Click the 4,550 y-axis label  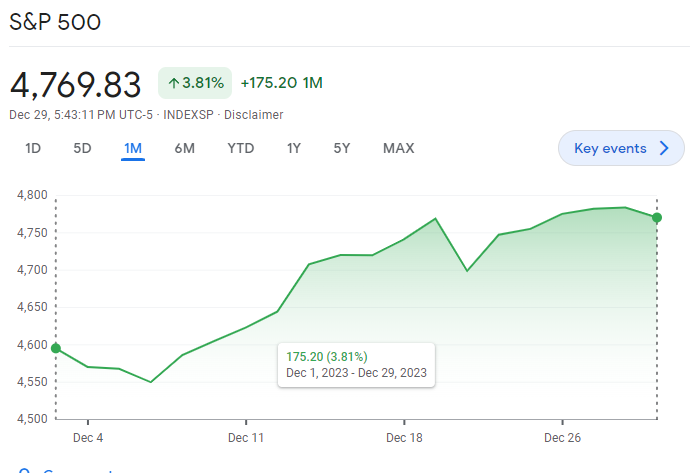pos(32,382)
